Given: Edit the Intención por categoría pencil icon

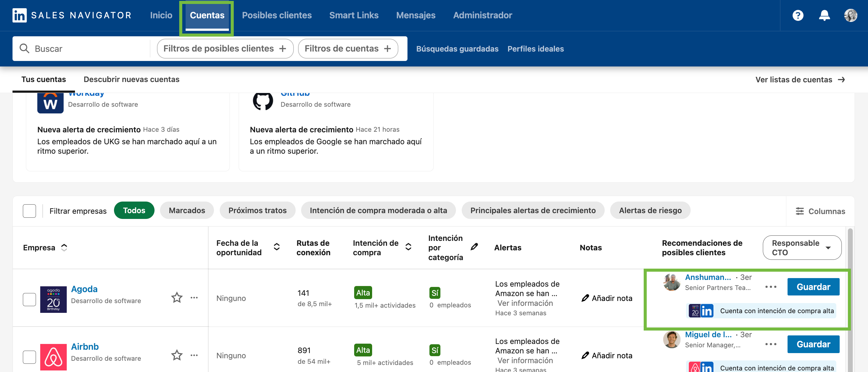Looking at the screenshot, I should point(474,247).
